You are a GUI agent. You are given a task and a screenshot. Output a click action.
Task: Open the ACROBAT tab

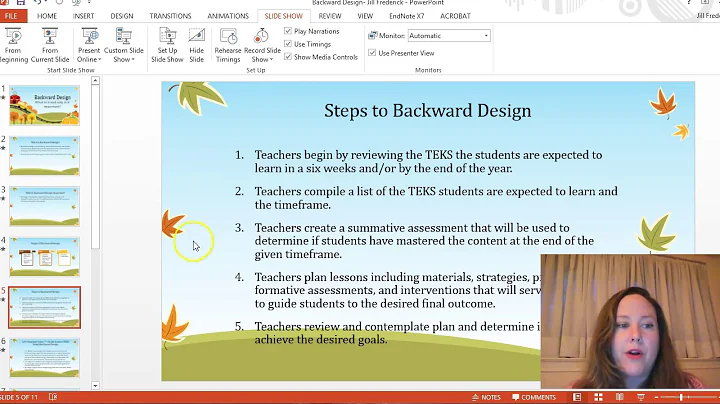[x=455, y=16]
